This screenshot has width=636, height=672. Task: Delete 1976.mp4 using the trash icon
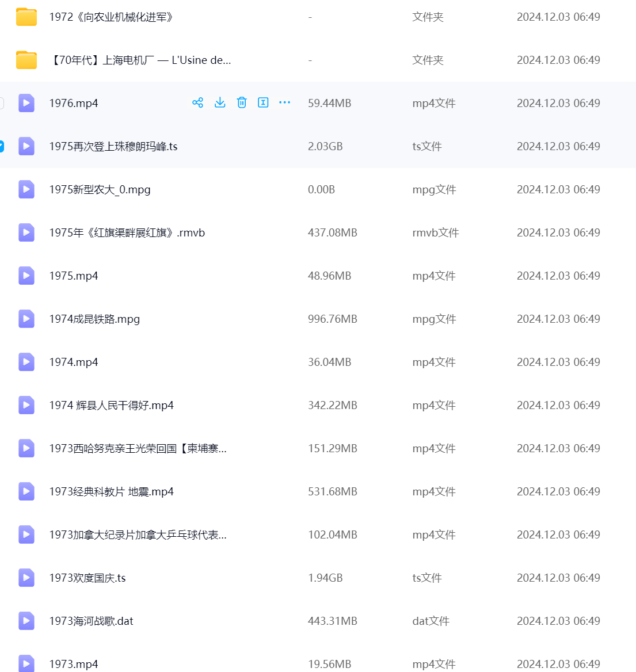242,103
